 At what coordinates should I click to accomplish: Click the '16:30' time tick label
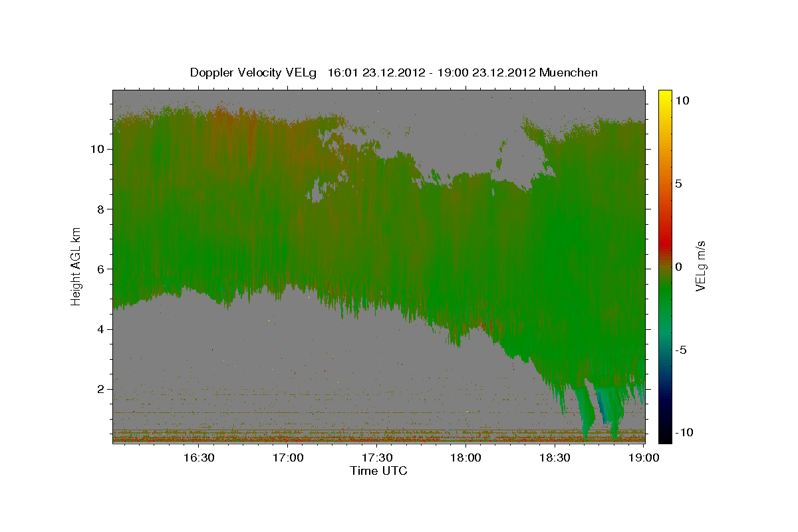click(x=199, y=458)
